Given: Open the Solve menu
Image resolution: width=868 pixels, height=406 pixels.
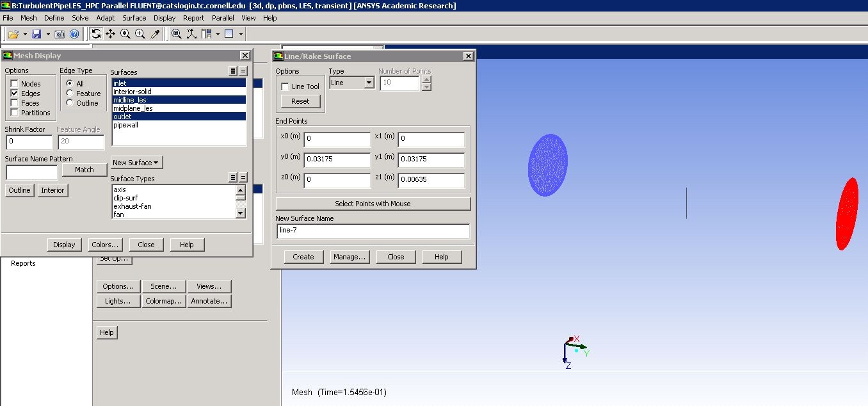Looking at the screenshot, I should (80, 18).
